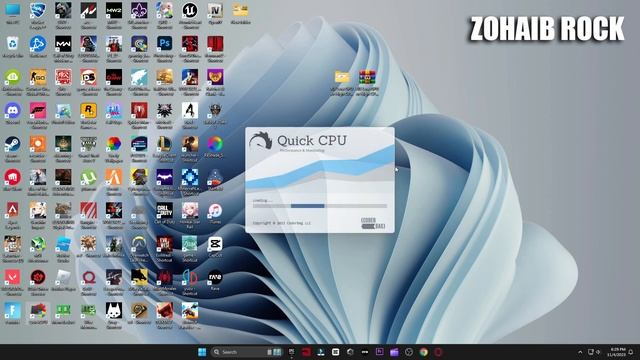
Task: Click the Quick CPU title on the splash screen
Action: [312, 140]
